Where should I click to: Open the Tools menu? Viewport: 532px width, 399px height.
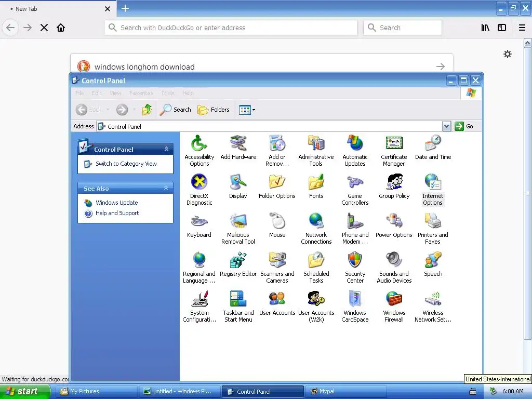click(168, 93)
